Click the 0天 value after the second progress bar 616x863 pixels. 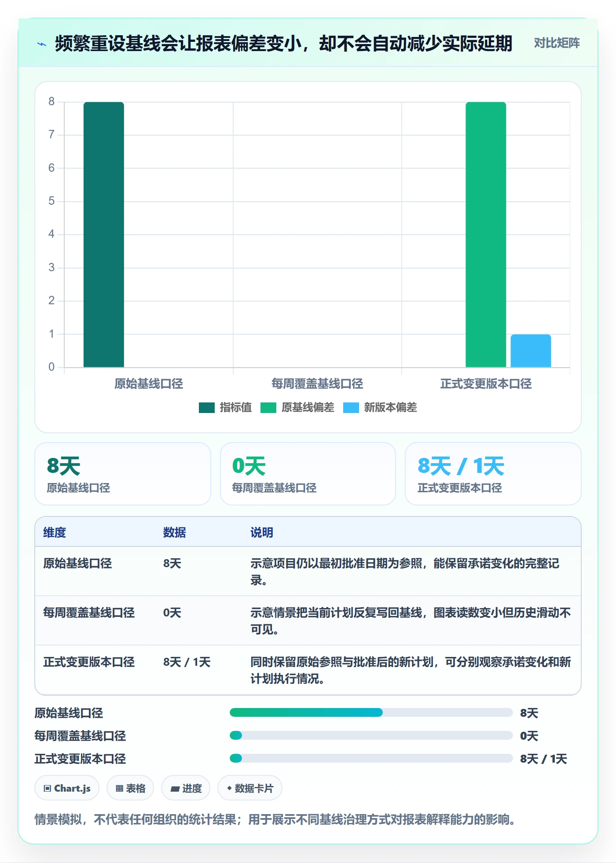tap(529, 736)
